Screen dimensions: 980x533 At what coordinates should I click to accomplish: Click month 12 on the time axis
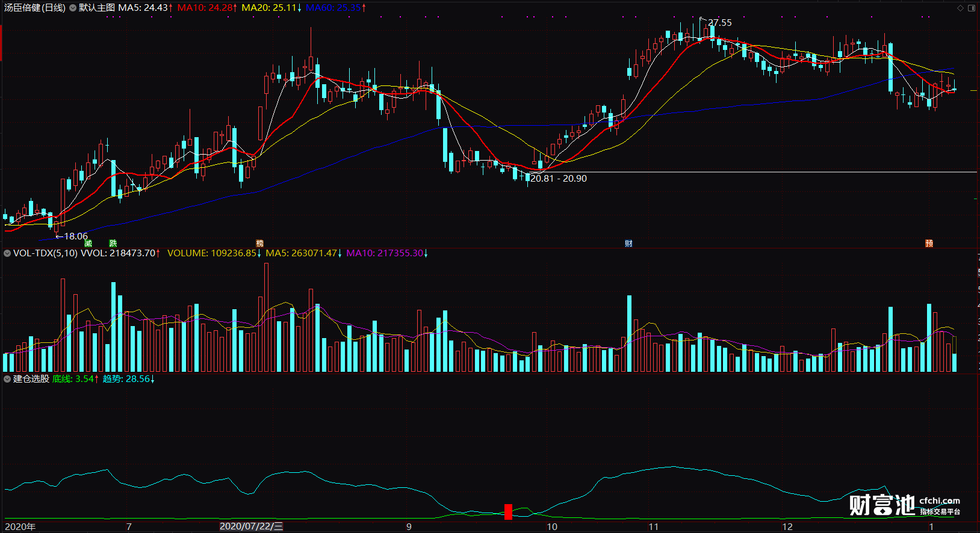pos(787,527)
